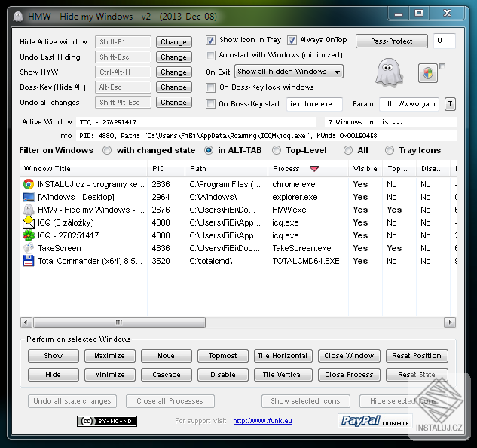Sort by the PID column header

point(167,169)
